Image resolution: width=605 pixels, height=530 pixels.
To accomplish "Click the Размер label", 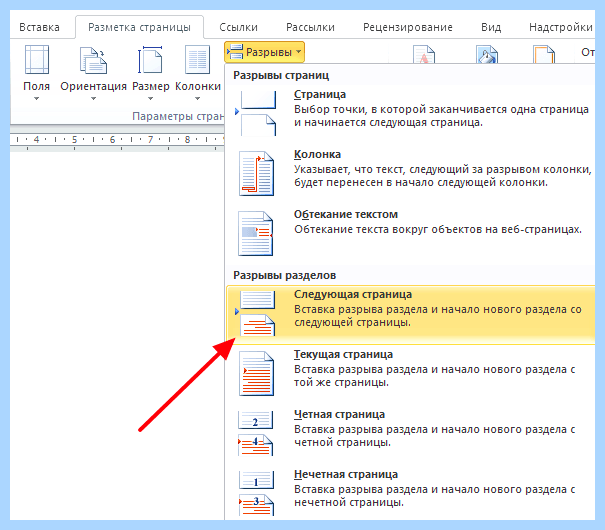I will point(150,86).
